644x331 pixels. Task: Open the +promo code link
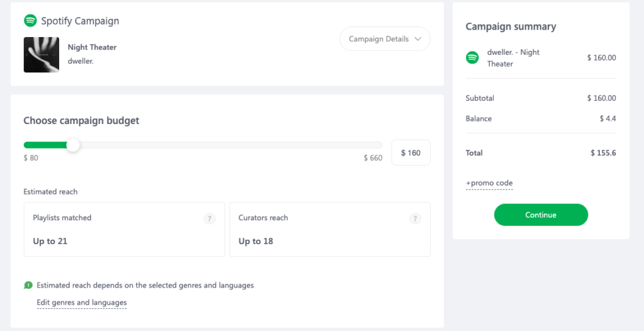[x=489, y=183]
